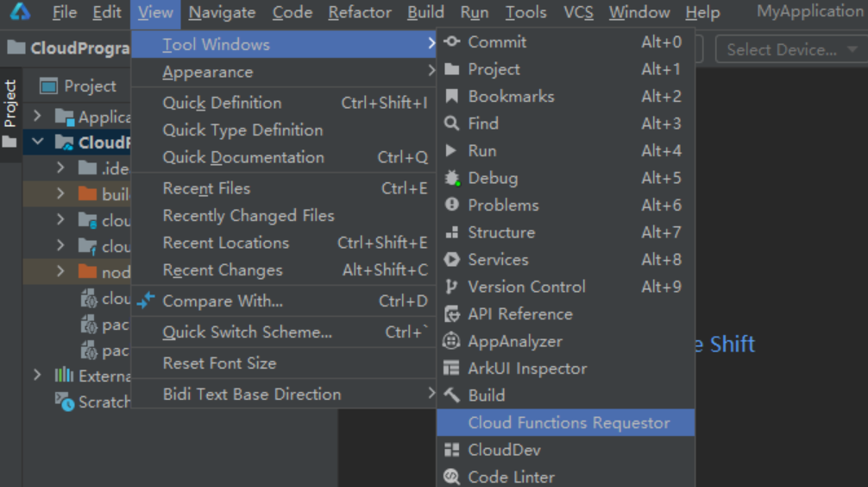Select Cloud Functions Requestor menu entry
868x487 pixels.
point(568,423)
